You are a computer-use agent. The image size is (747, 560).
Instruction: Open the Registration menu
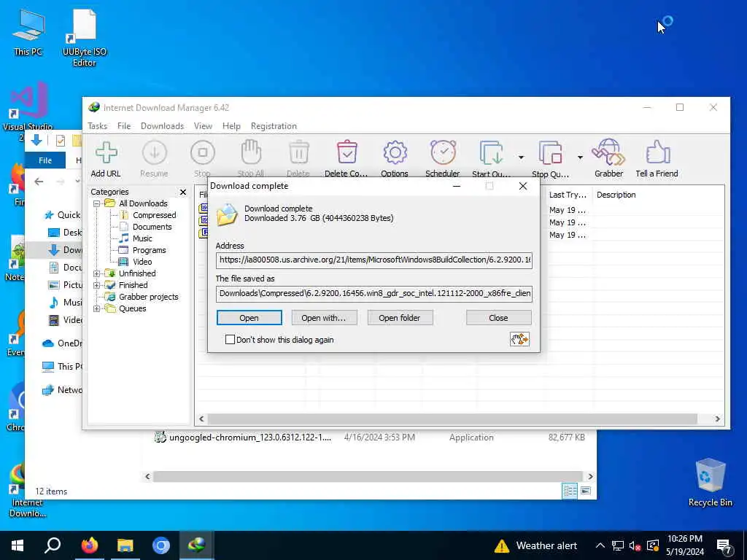(x=274, y=125)
